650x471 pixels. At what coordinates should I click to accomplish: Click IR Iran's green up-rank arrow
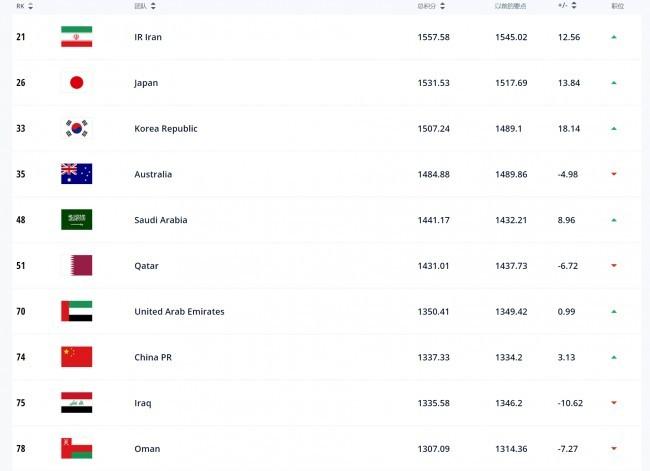(614, 37)
